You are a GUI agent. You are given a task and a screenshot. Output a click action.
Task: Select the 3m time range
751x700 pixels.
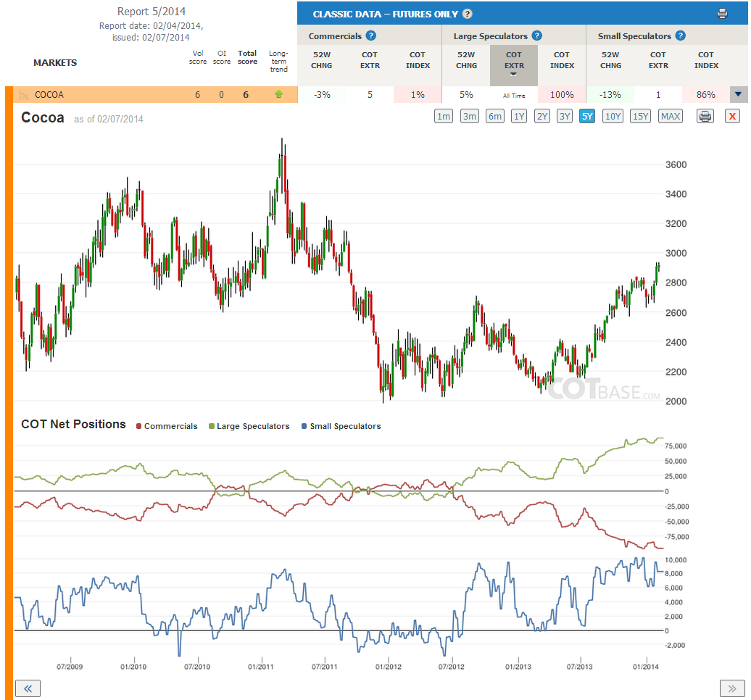pyautogui.click(x=470, y=117)
